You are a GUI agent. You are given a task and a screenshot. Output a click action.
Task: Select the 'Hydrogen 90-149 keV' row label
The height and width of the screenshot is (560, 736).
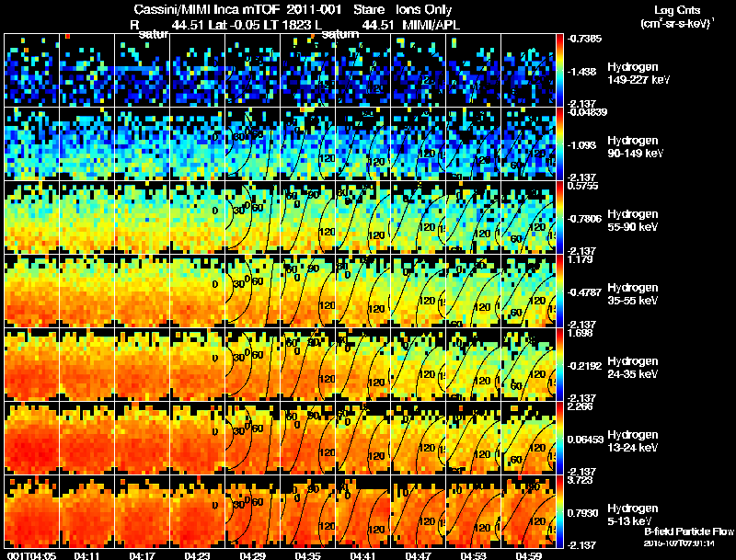[x=635, y=147]
